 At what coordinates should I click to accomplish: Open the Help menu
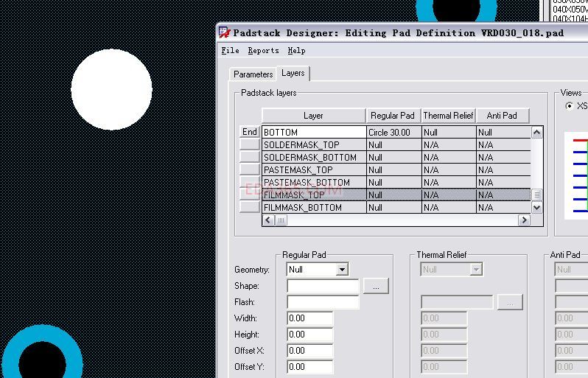pos(296,50)
